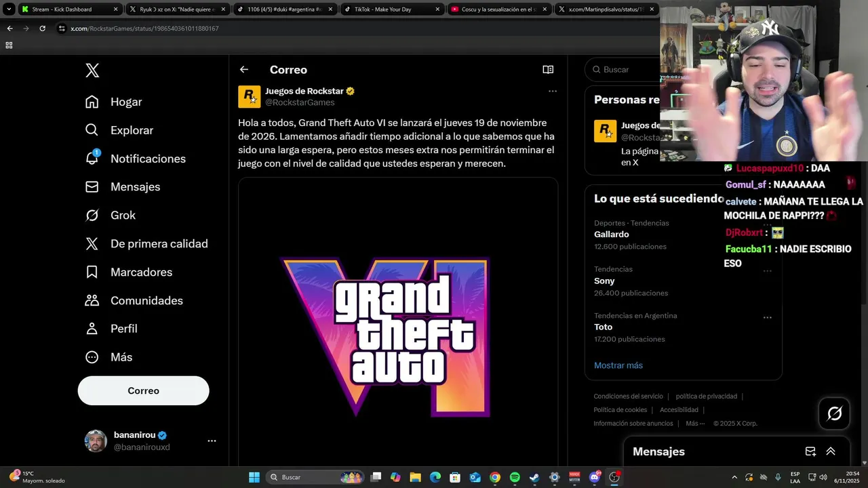This screenshot has width=868, height=488.
Task: Click Rockstar Games avatar in the post
Action: point(249,96)
